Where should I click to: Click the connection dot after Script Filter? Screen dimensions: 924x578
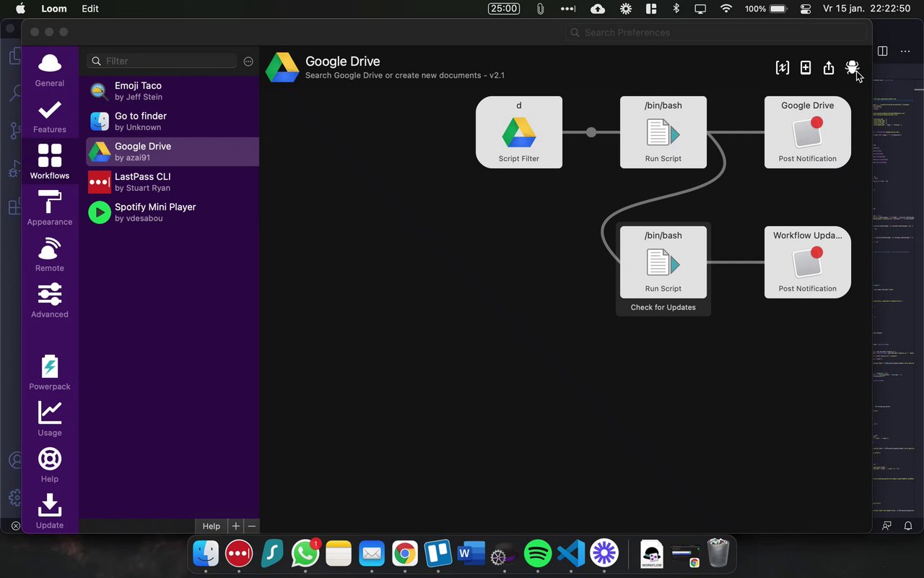(591, 132)
